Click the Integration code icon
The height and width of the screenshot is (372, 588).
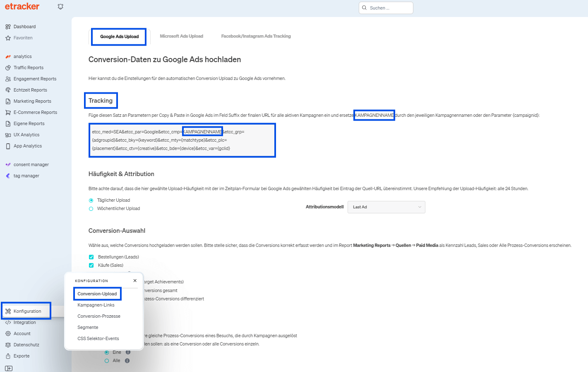tap(8, 322)
